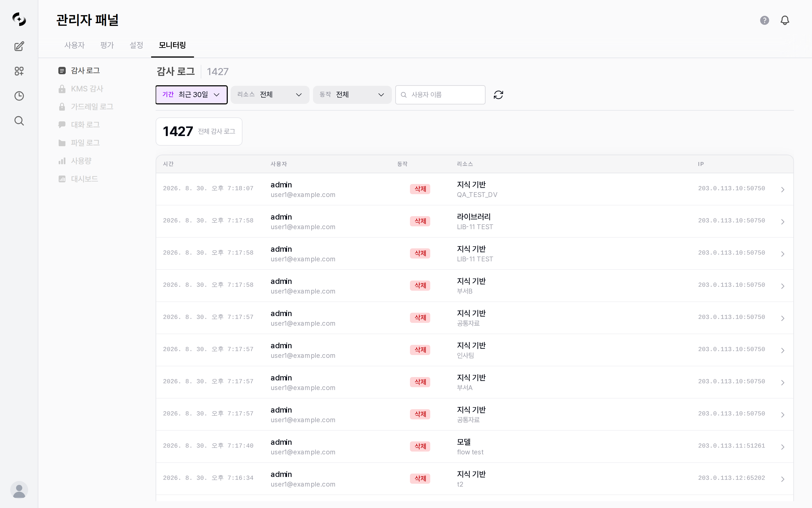Screen dimensions: 812x508
Task: Open 사용량 in side menu
Action: pyautogui.click(x=81, y=161)
